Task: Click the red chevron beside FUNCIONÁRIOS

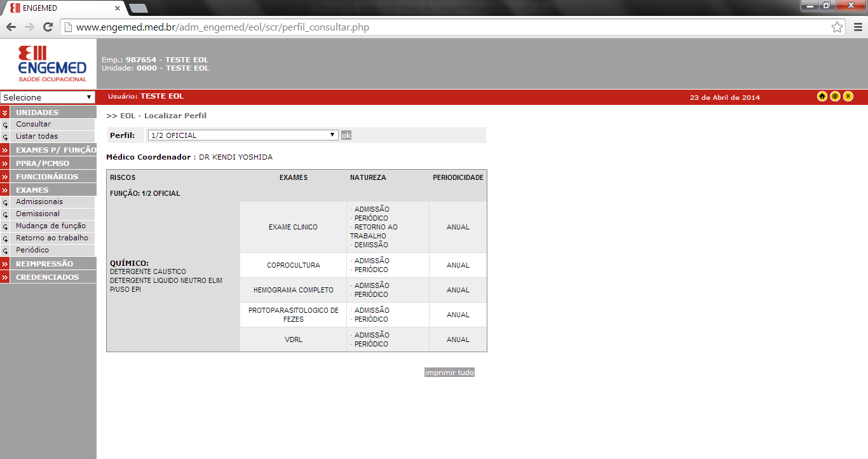Action: [x=4, y=177]
